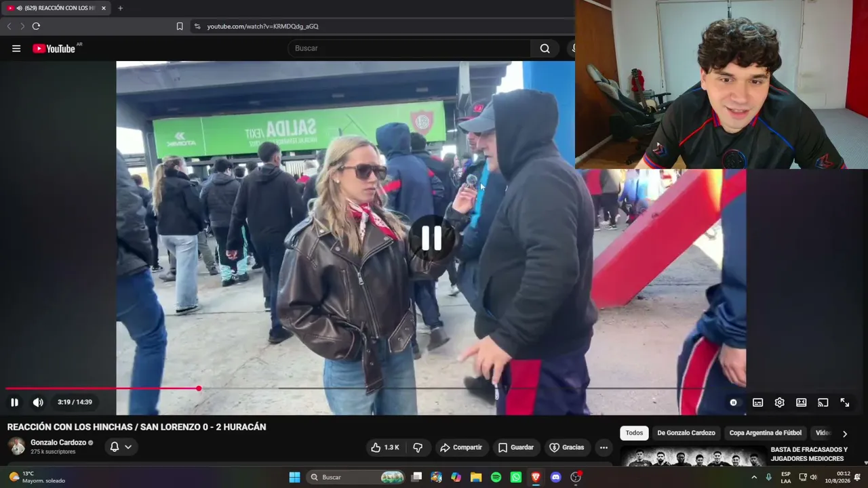Bookmark this page in the browser
The width and height of the screenshot is (868, 488).
180,26
